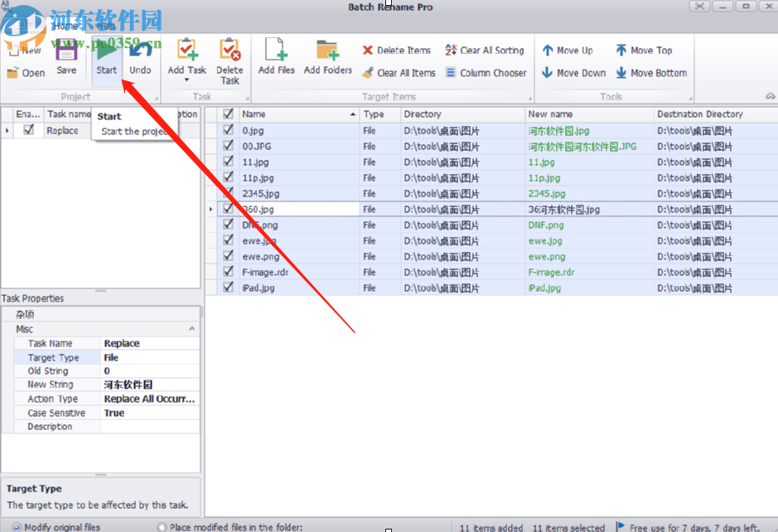Move Bottom the selected item
This screenshot has width=778, height=532.
click(651, 73)
